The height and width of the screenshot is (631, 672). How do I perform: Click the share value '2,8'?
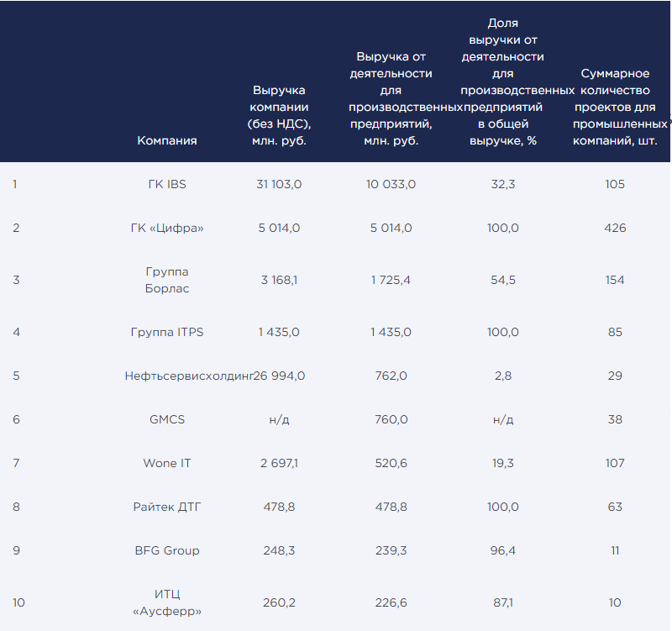coord(502,376)
